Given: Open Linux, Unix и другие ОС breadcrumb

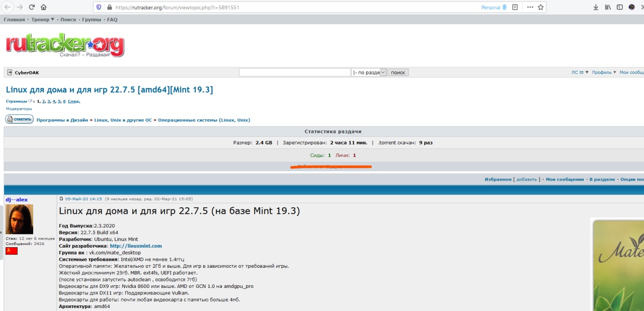Looking at the screenshot, I should (x=123, y=120).
